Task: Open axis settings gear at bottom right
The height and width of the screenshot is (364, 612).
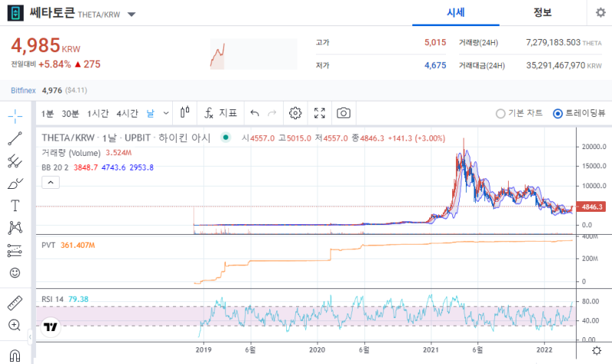Action: click(x=597, y=350)
